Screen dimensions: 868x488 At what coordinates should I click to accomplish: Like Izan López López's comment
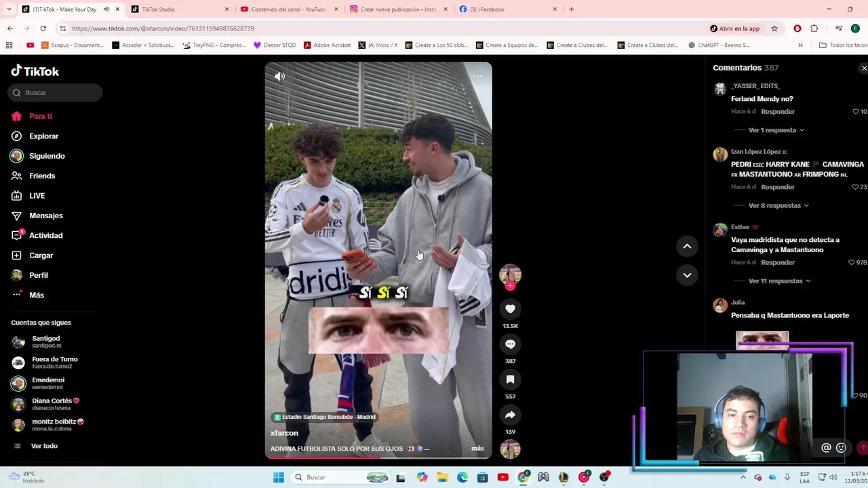(856, 186)
